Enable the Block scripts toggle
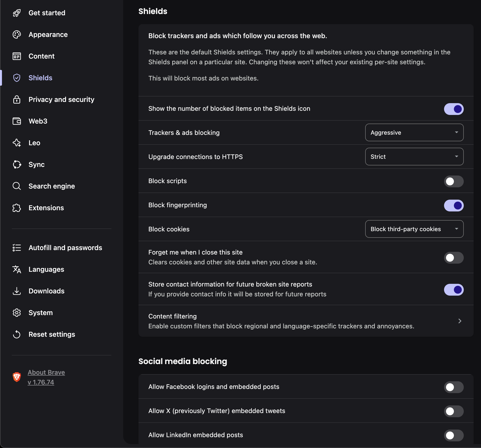Screen dimensions: 481x448 [x=453, y=181]
